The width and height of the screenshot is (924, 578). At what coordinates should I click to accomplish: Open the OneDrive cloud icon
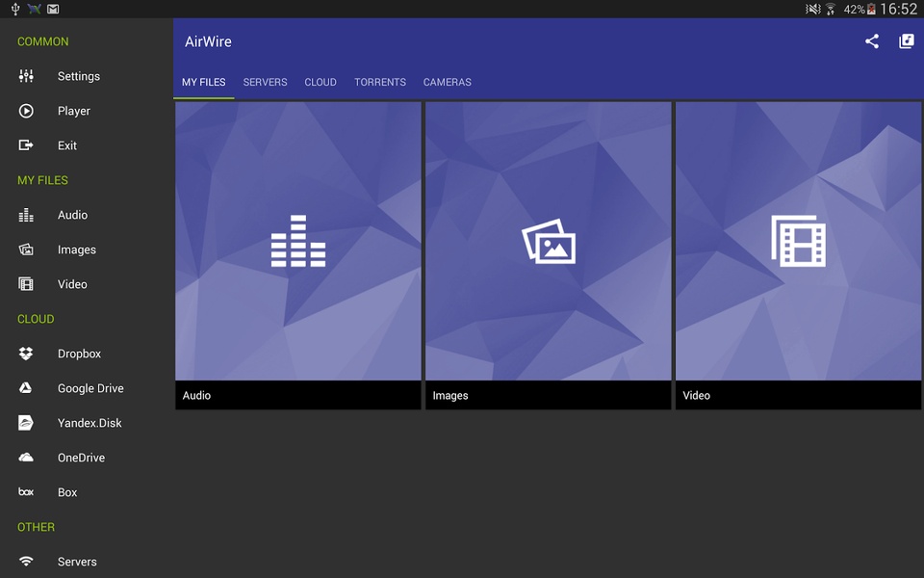pos(26,457)
